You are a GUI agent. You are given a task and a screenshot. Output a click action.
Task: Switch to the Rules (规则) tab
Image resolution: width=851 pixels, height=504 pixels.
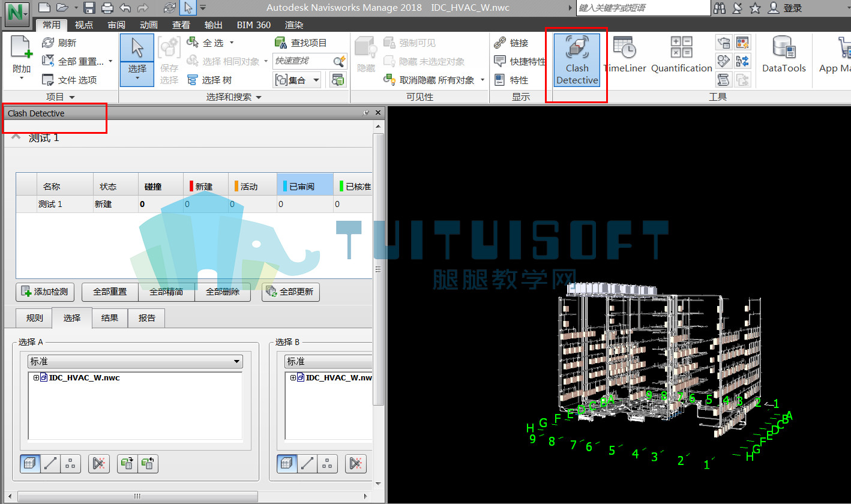point(35,318)
